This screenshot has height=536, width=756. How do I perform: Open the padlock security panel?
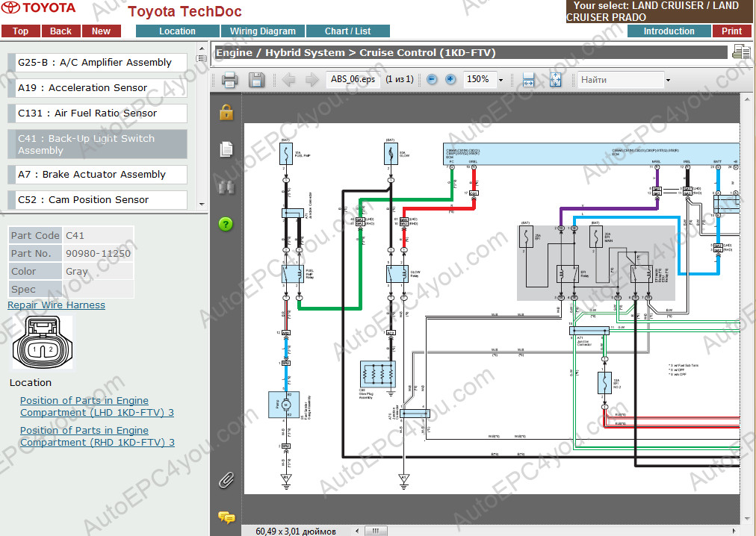[x=226, y=113]
